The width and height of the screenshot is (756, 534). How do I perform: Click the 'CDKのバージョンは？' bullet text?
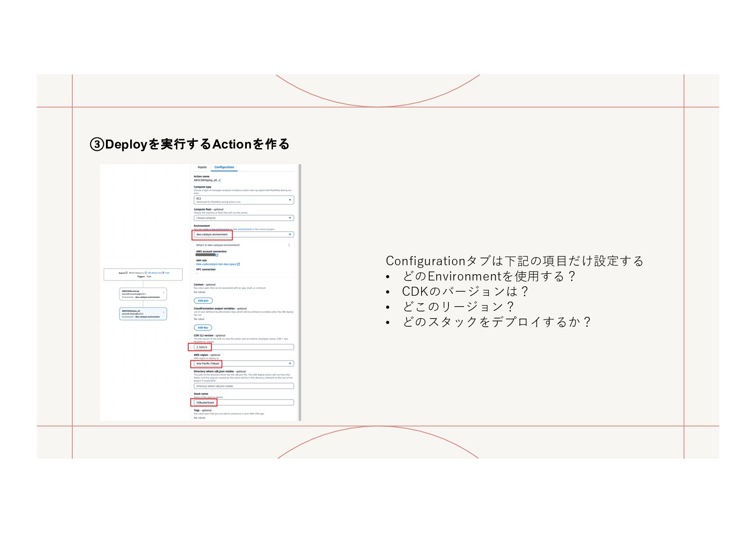coord(465,292)
